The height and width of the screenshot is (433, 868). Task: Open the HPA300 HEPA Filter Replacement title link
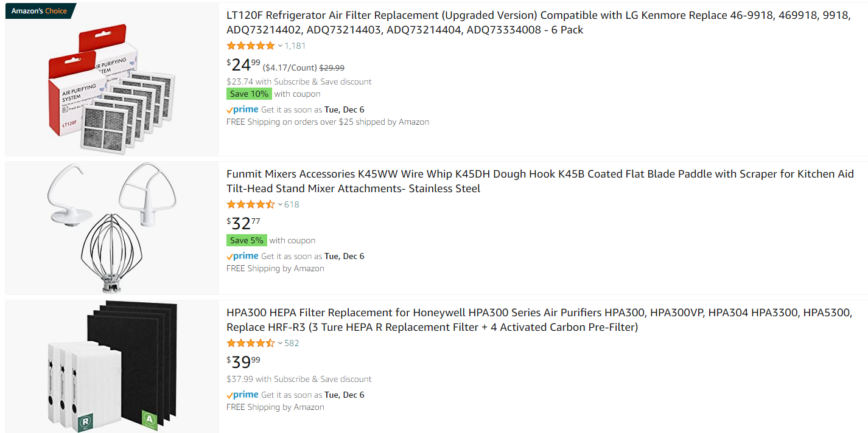coord(539,320)
